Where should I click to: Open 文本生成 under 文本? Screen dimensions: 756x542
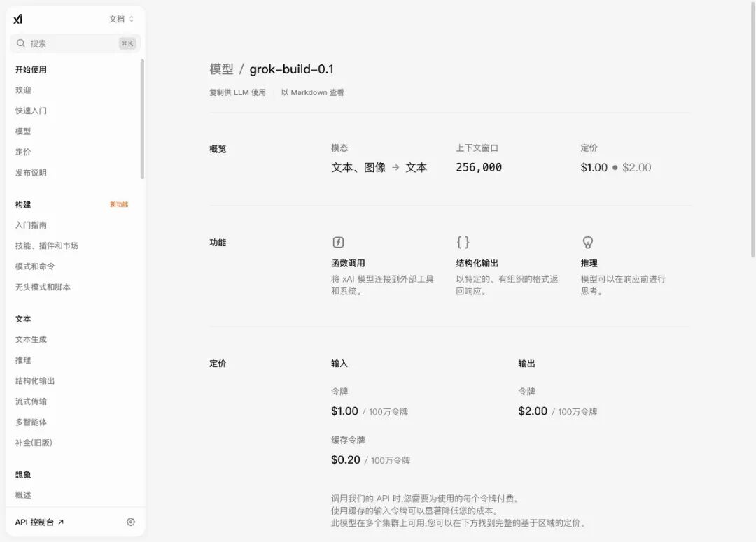pyautogui.click(x=31, y=340)
